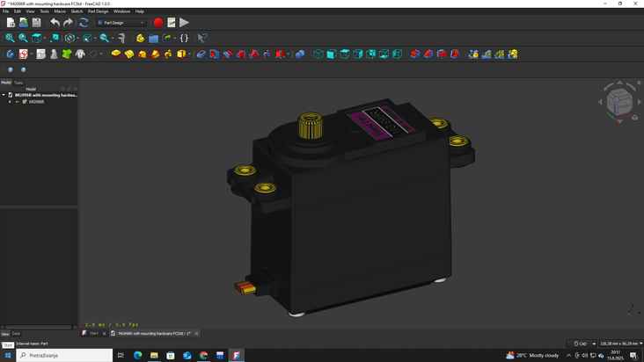Viewport: 644px width, 362px height.
Task: Click the New document icon
Action: coord(11,23)
